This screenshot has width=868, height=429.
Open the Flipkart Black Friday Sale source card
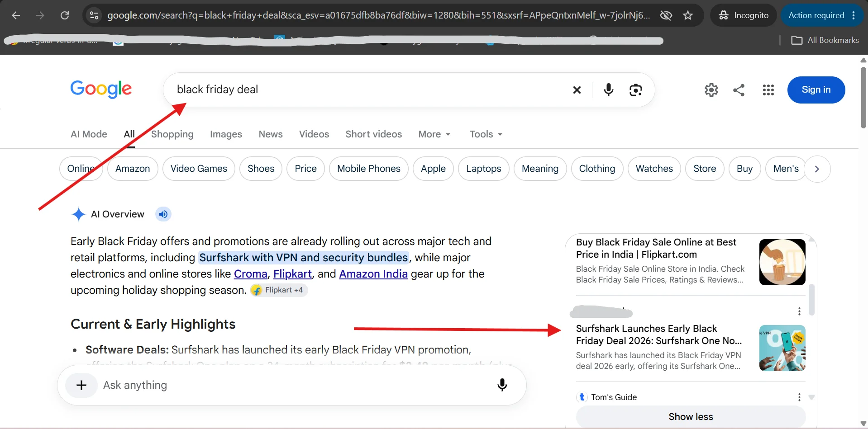(691, 261)
